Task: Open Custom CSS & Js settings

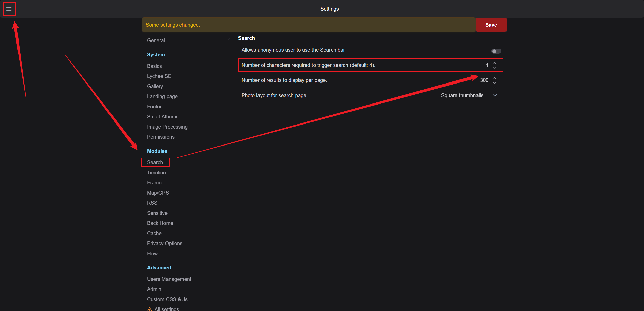Action: pos(167,299)
